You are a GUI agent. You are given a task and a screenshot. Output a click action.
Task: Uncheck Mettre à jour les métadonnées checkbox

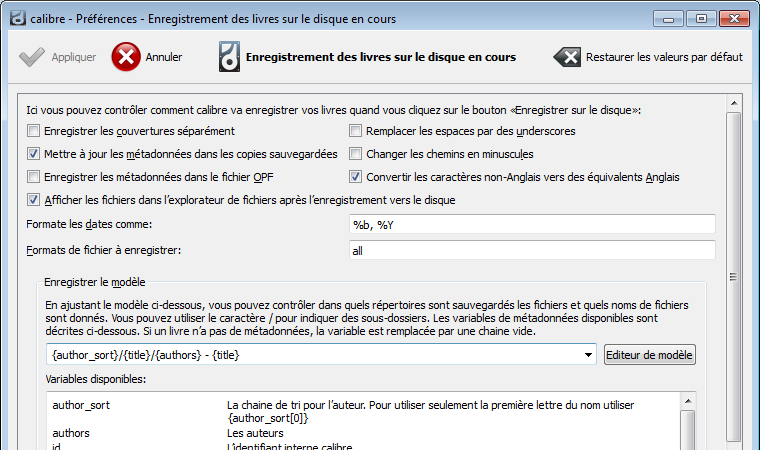click(x=33, y=154)
